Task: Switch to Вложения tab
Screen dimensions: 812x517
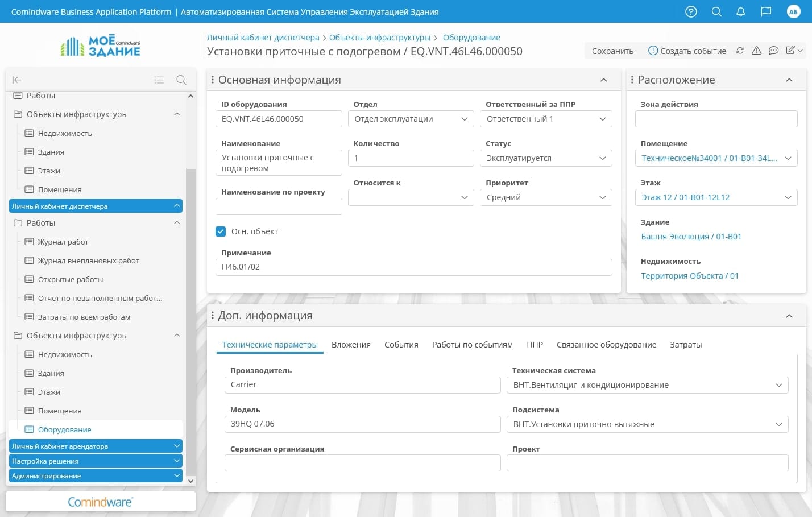Action: pos(351,345)
